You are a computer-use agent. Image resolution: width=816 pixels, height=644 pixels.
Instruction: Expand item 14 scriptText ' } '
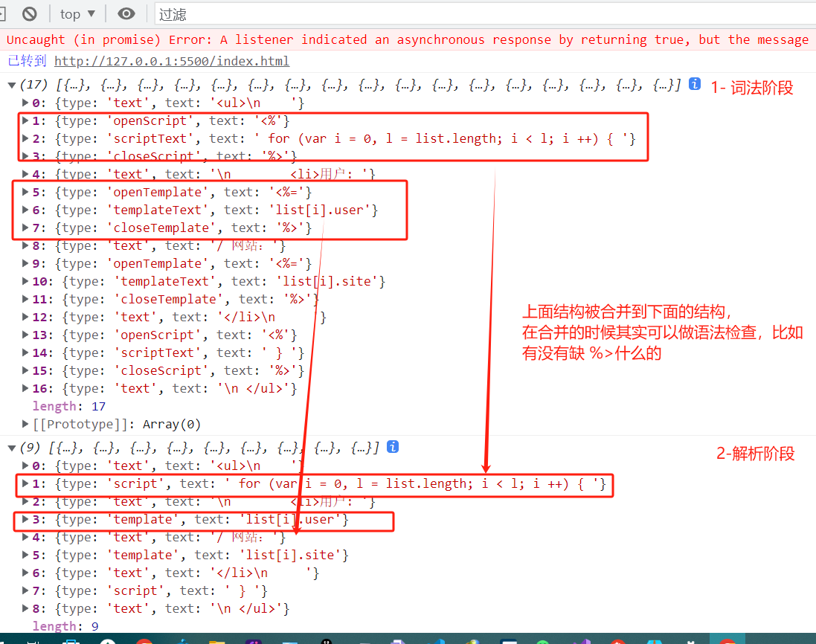tap(25, 352)
